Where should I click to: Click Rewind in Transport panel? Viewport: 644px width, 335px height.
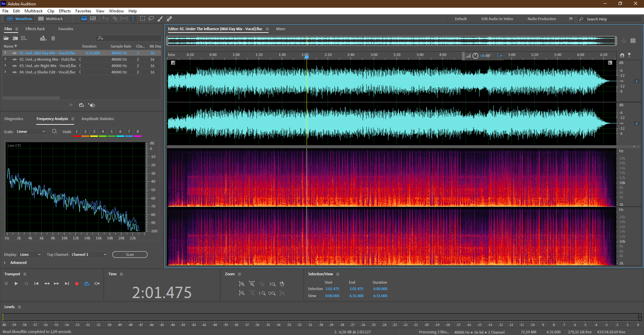click(x=47, y=284)
